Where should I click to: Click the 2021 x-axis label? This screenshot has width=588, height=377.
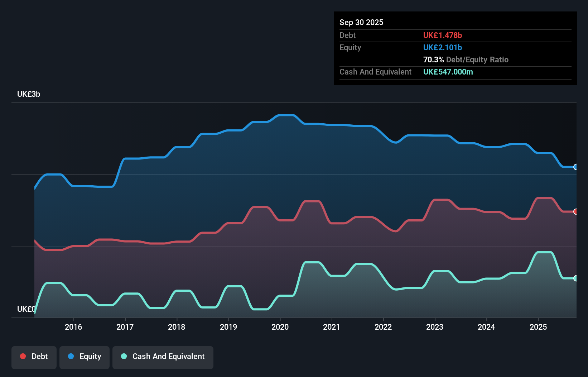pyautogui.click(x=332, y=327)
